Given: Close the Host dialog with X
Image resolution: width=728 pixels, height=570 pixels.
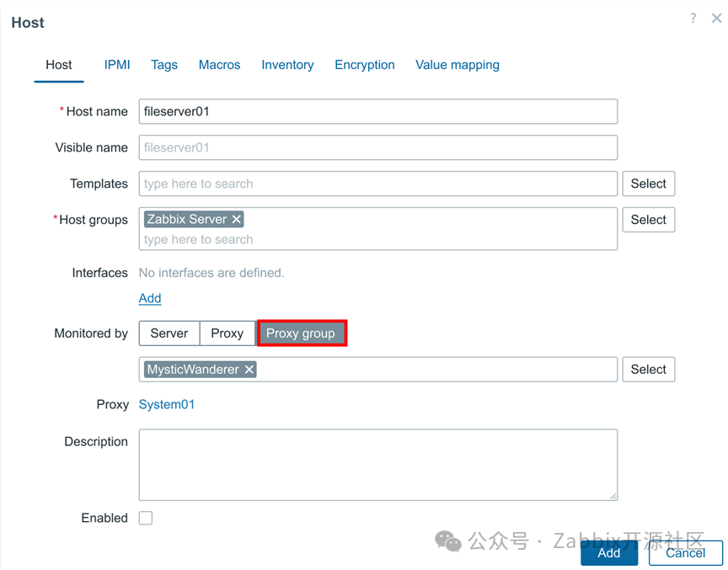Looking at the screenshot, I should tap(716, 18).
